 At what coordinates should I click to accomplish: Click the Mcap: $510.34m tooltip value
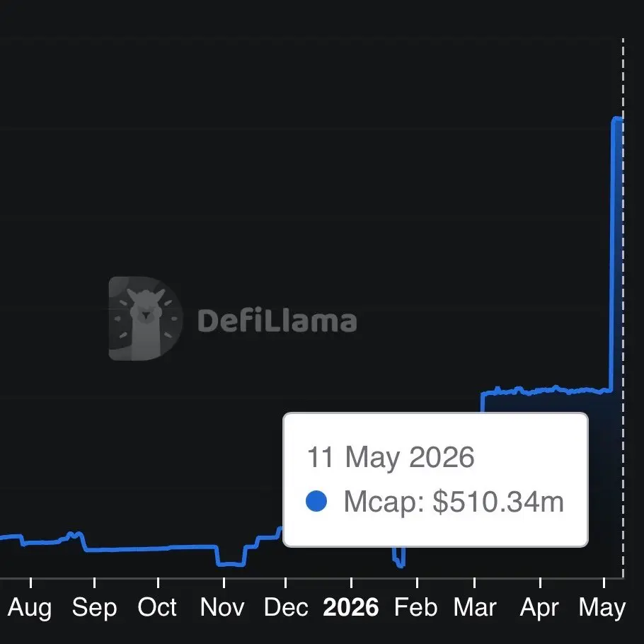(454, 502)
